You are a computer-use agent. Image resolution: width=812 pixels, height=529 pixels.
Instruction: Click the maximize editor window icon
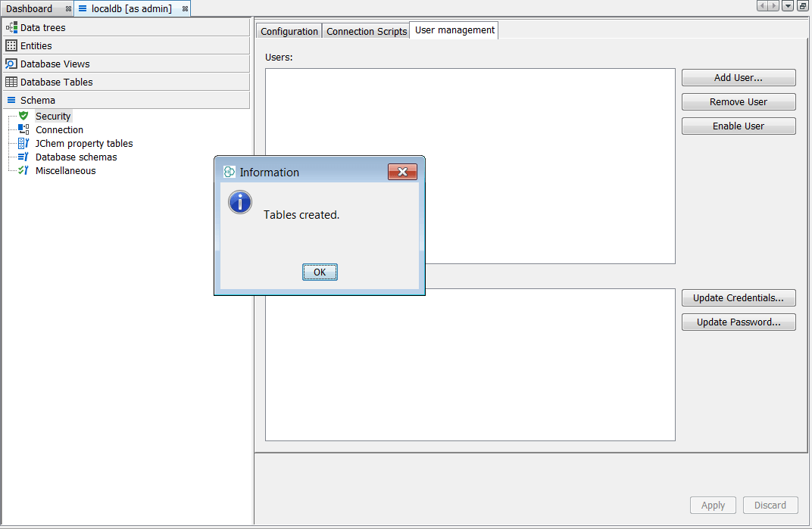[803, 5]
